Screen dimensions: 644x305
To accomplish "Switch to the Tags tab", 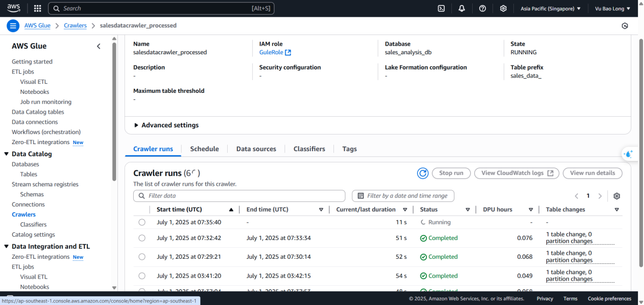I will pos(349,149).
